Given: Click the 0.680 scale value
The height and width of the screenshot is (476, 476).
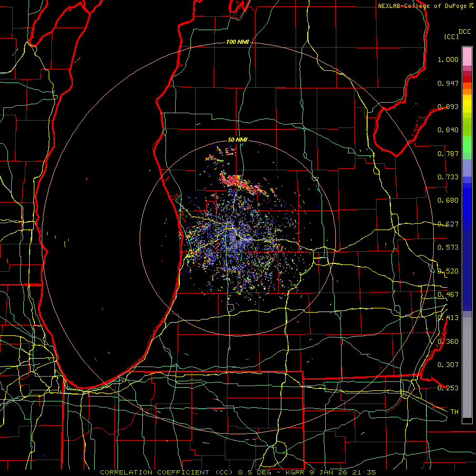Looking at the screenshot, I should pos(448,200).
